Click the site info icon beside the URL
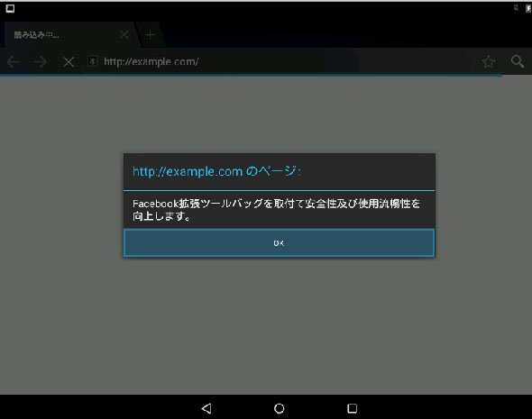This screenshot has width=532, height=419. pyautogui.click(x=92, y=61)
